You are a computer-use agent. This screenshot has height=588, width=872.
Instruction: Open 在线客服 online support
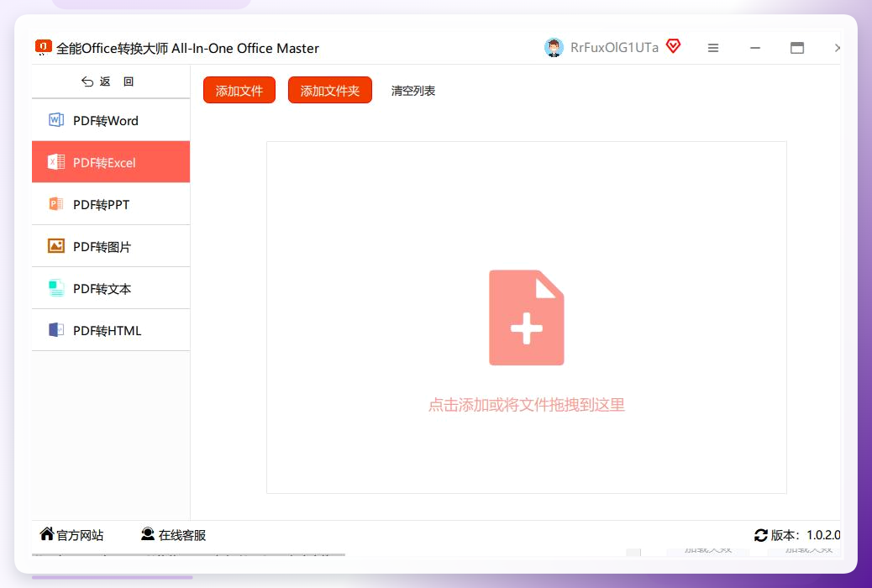pyautogui.click(x=181, y=535)
